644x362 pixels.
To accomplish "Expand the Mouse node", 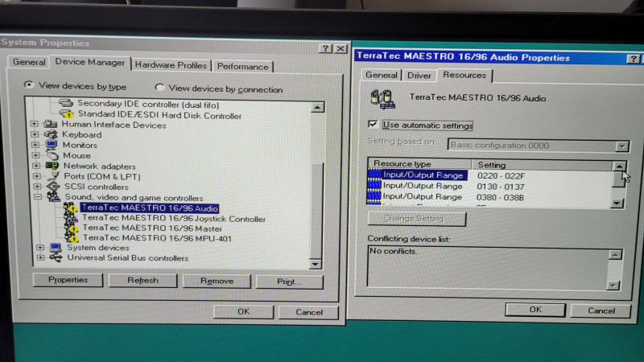I will (x=35, y=155).
